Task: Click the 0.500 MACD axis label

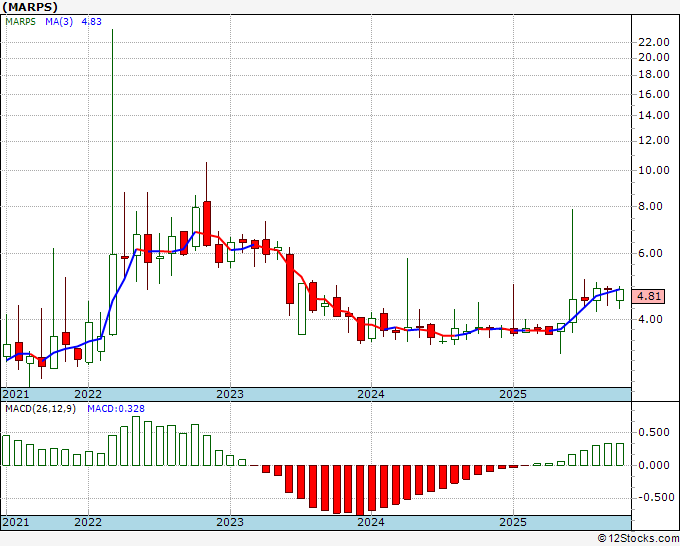Action: coord(654,432)
